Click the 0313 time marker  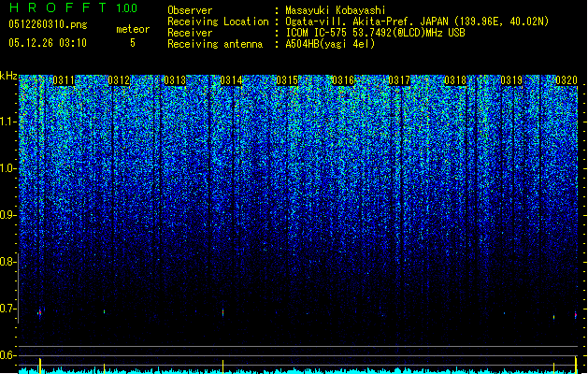175,80
